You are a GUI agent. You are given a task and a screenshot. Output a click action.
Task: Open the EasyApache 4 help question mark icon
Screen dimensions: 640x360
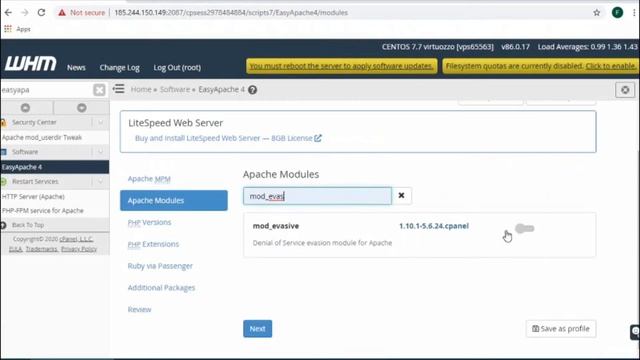coord(253,90)
